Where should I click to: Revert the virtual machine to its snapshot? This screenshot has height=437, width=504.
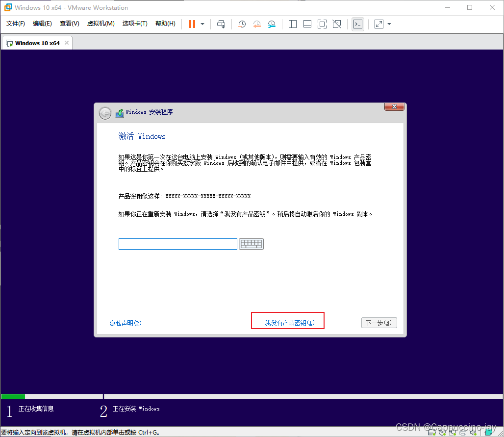pos(257,24)
